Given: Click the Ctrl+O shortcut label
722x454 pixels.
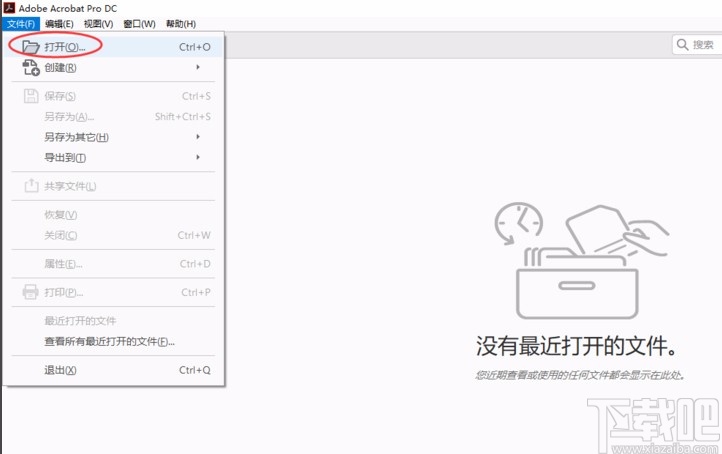Looking at the screenshot, I should [x=195, y=47].
